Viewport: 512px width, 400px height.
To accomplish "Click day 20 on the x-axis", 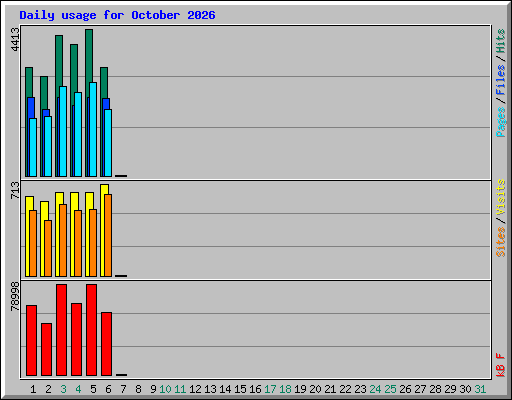I will 315,389.
